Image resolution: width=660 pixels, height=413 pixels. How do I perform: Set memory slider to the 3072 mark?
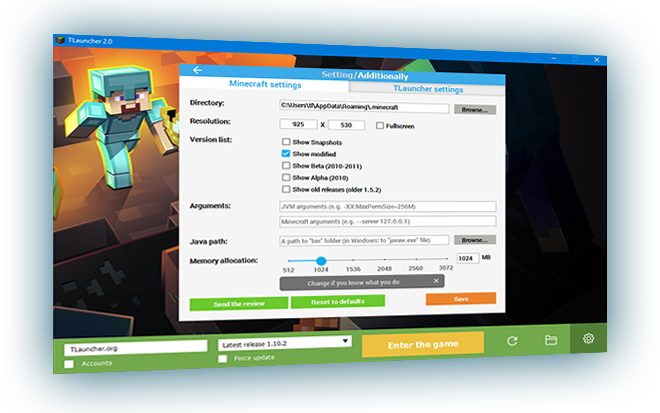pyautogui.click(x=446, y=258)
